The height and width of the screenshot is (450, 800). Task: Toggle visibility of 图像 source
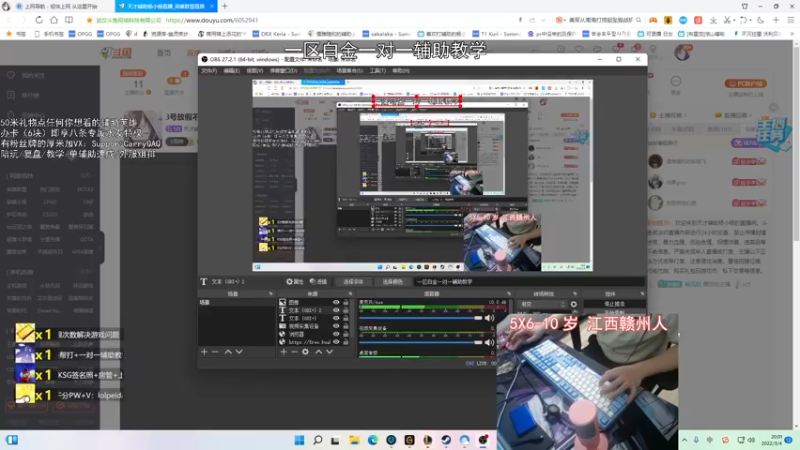tap(336, 302)
